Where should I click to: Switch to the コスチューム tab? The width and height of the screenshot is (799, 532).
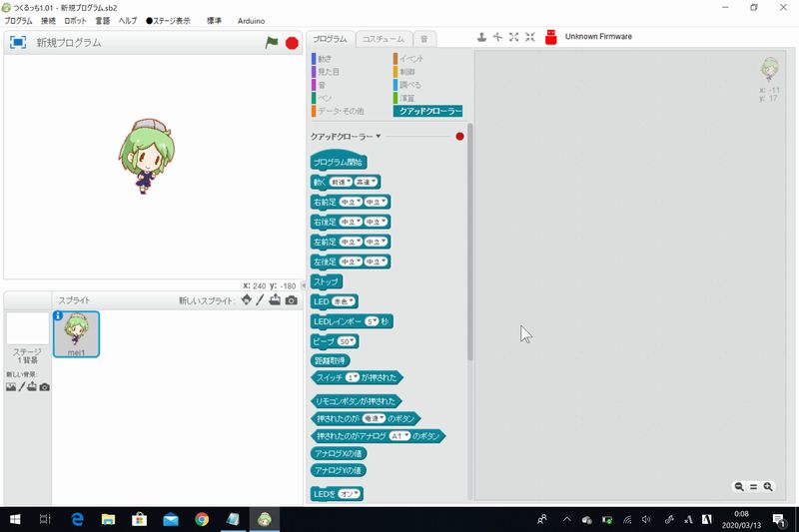383,39
